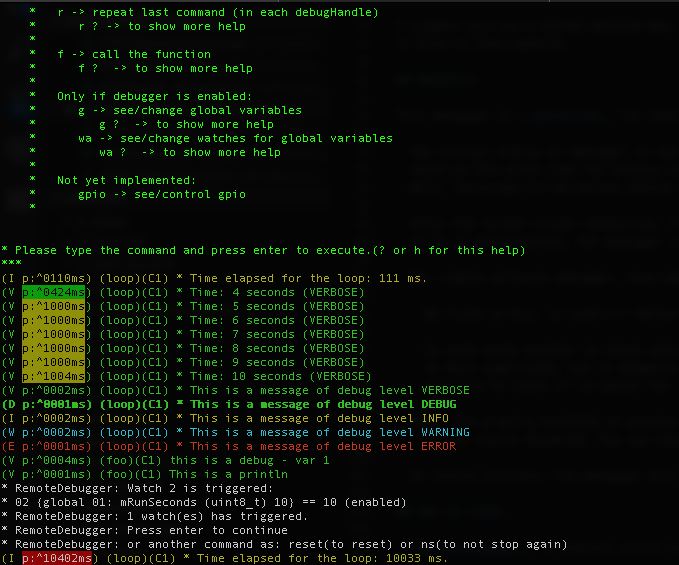Select log line 'Time: 6 seconds (VERBOSE)'
The height and width of the screenshot is (565, 679).
point(183,320)
